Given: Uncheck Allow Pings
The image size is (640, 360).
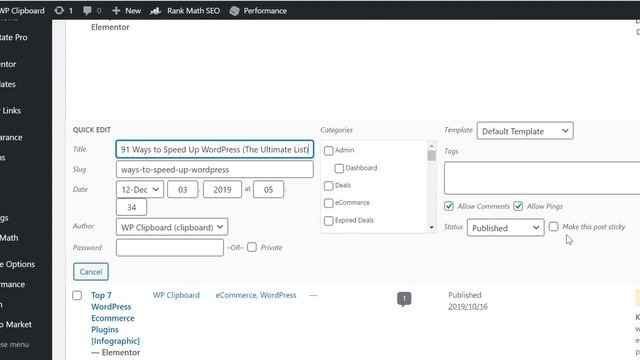Looking at the screenshot, I should coord(518,206).
